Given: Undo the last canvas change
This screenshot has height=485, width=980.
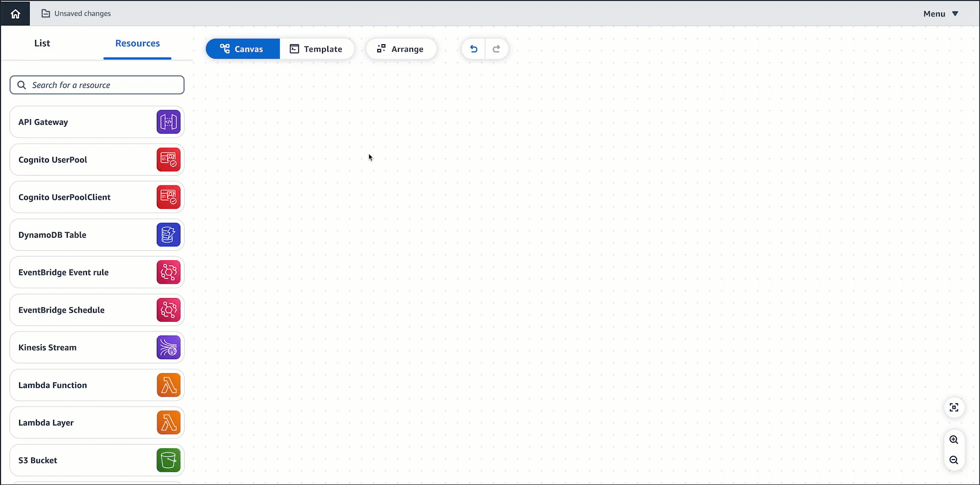Looking at the screenshot, I should (474, 48).
